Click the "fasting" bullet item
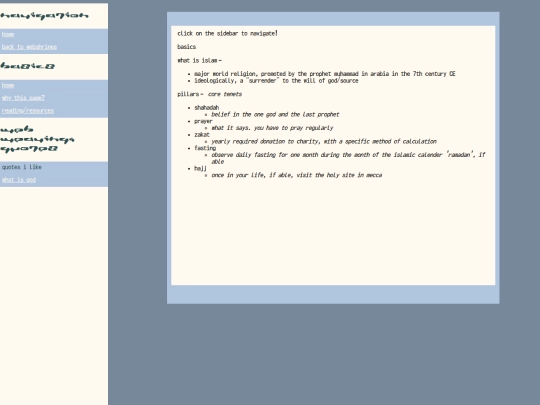Screen dimensions: 540x405 (x=205, y=148)
